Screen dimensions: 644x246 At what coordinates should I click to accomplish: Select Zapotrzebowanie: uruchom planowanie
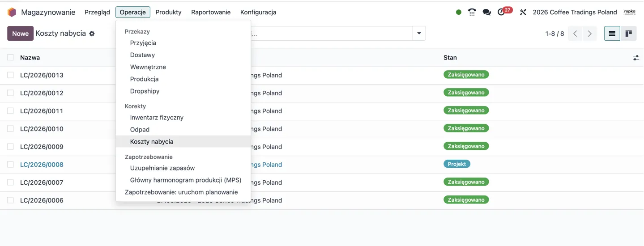(183, 192)
